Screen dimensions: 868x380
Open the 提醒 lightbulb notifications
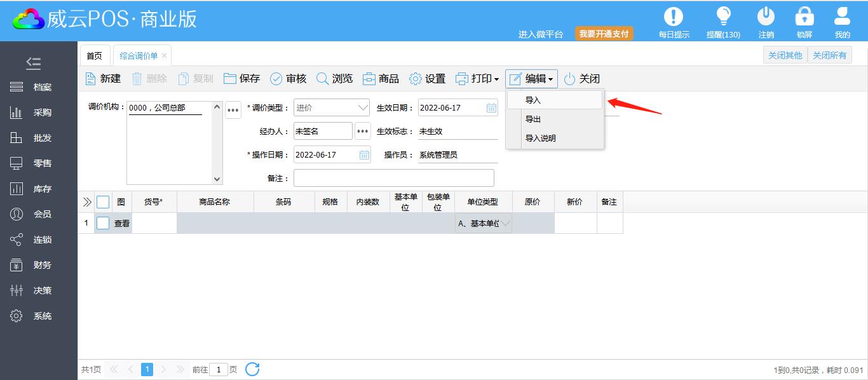[722, 17]
